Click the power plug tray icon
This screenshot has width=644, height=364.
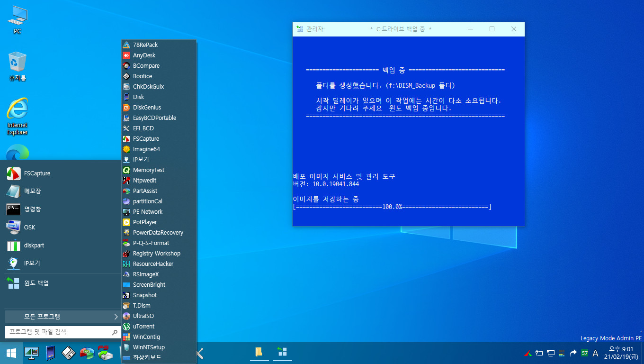(539, 353)
